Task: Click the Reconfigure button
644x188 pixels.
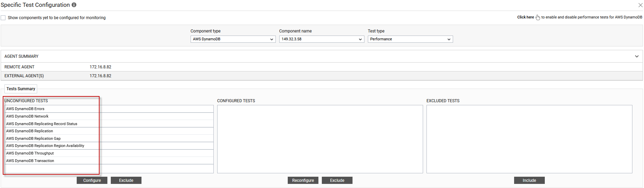Action: [303, 180]
